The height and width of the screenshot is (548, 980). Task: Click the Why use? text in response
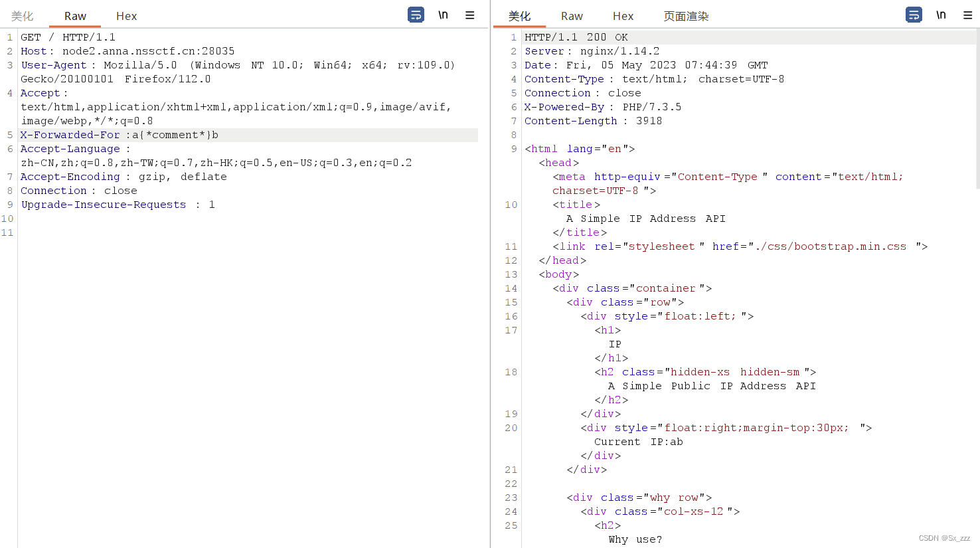(635, 539)
